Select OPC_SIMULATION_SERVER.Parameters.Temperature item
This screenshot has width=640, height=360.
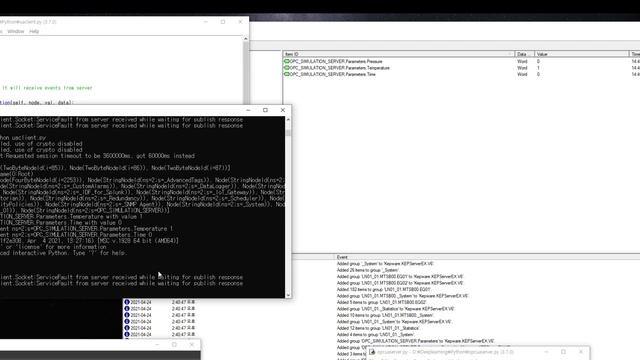(x=340, y=68)
